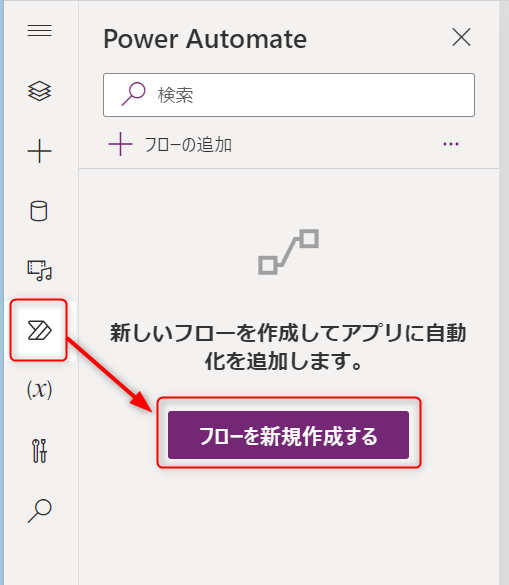Click into the 検索 search field
This screenshot has height=585, width=509.
coord(289,95)
